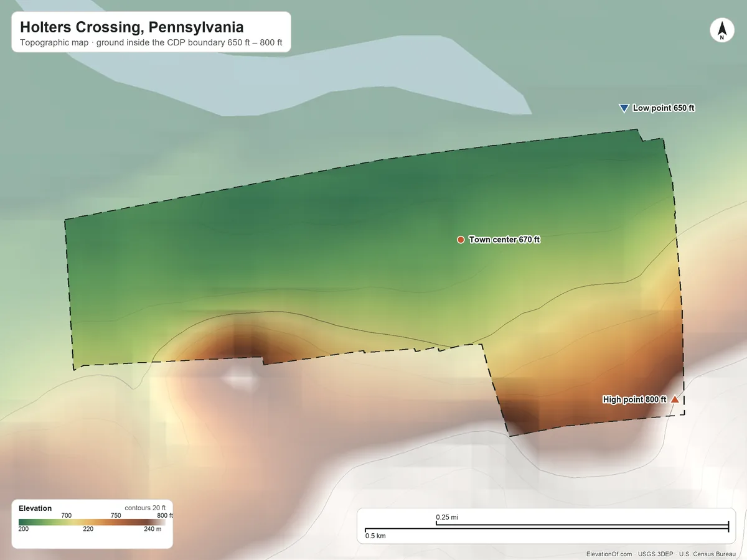747x560 pixels.
Task: Click the '800 ft' legend tick label
Action: coord(165,515)
